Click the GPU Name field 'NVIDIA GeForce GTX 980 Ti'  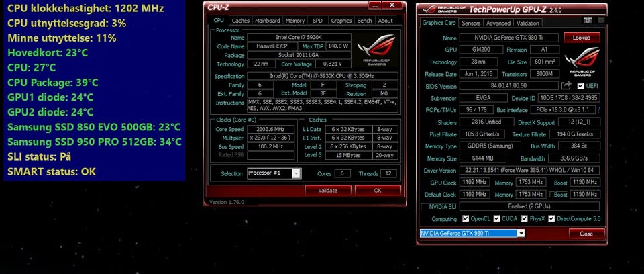pyautogui.click(x=509, y=38)
